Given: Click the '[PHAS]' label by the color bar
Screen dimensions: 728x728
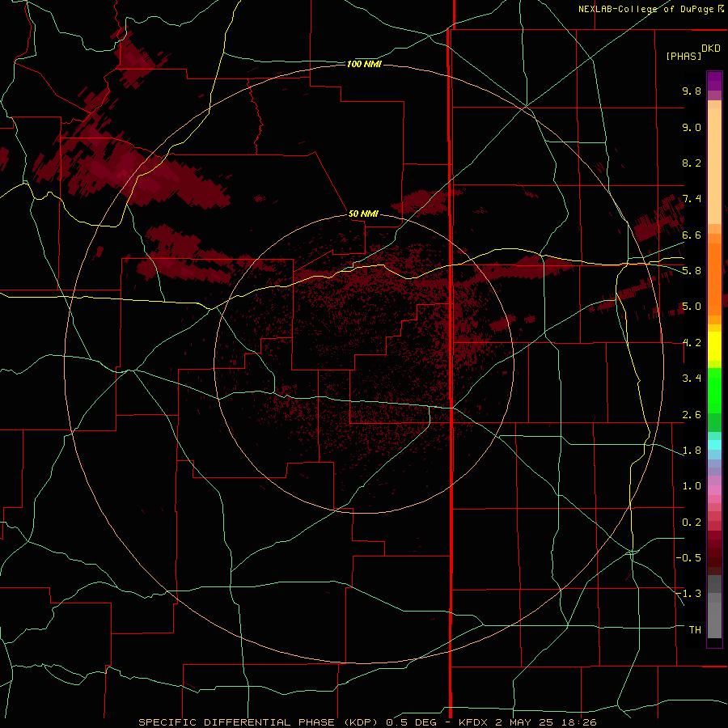Looking at the screenshot, I should click(684, 56).
